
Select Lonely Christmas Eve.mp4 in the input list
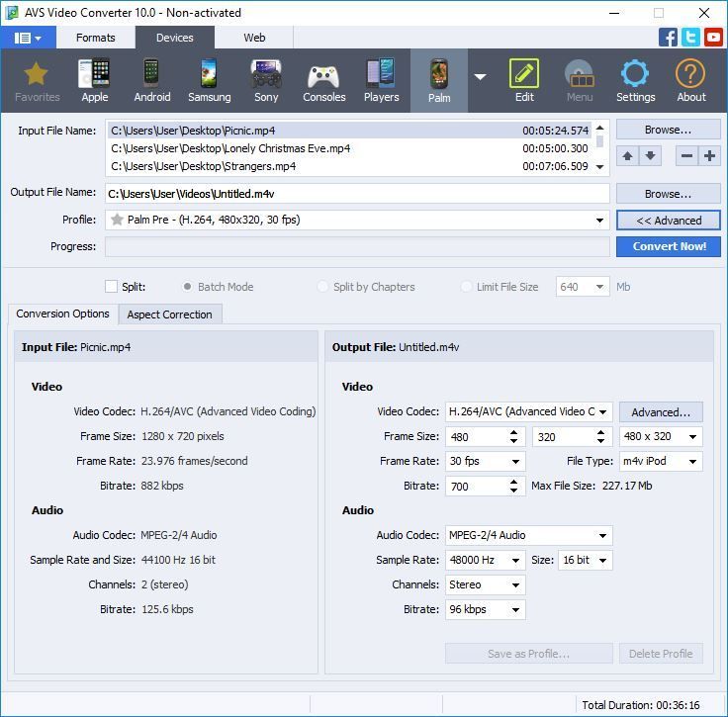coord(349,148)
